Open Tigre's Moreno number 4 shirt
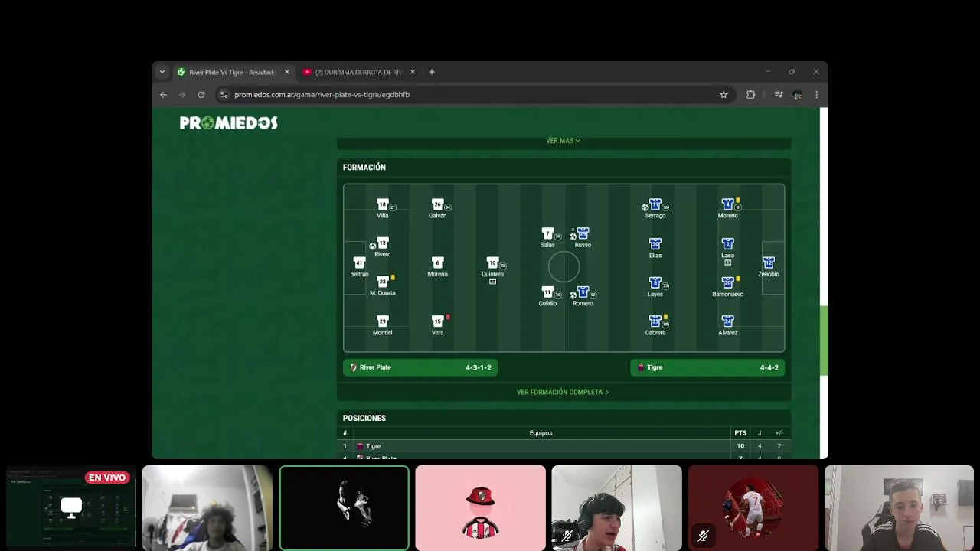Image resolution: width=980 pixels, height=551 pixels. 727,204
